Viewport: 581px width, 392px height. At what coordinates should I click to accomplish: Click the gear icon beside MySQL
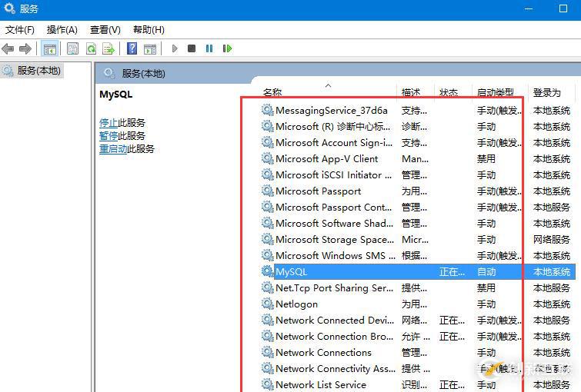267,271
